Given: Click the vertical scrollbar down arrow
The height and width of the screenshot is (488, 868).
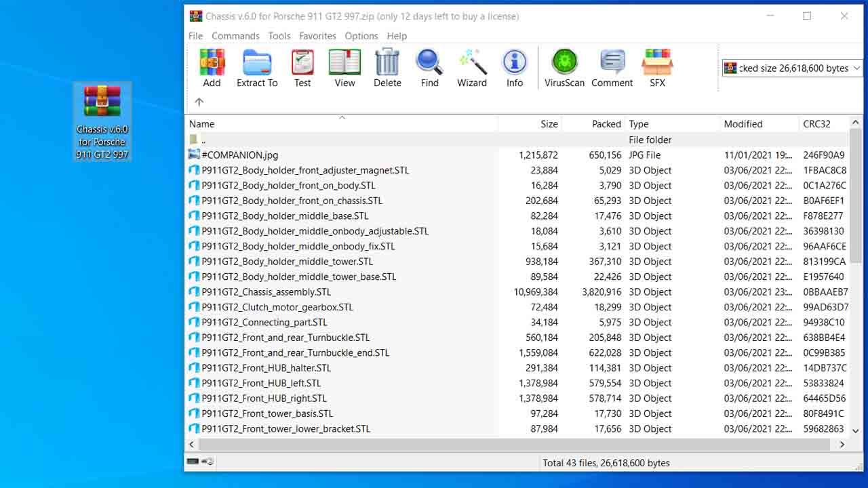Looking at the screenshot, I should point(856,430).
